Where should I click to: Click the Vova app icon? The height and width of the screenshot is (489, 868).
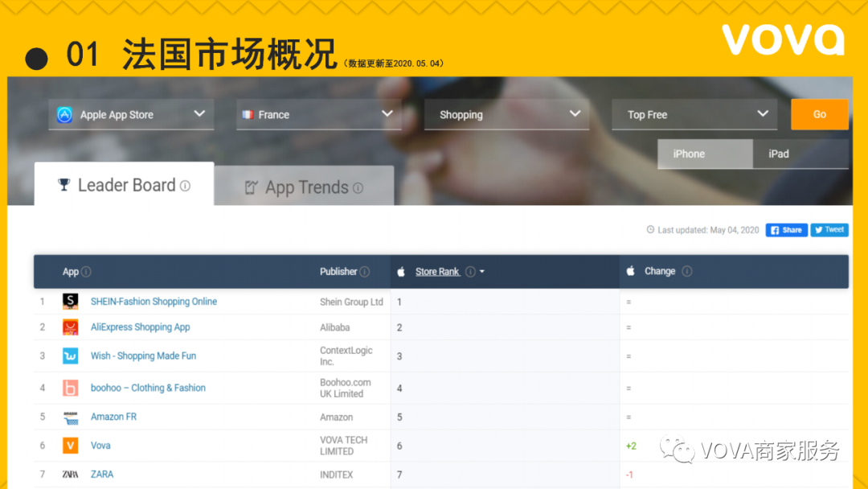pyautogui.click(x=70, y=446)
